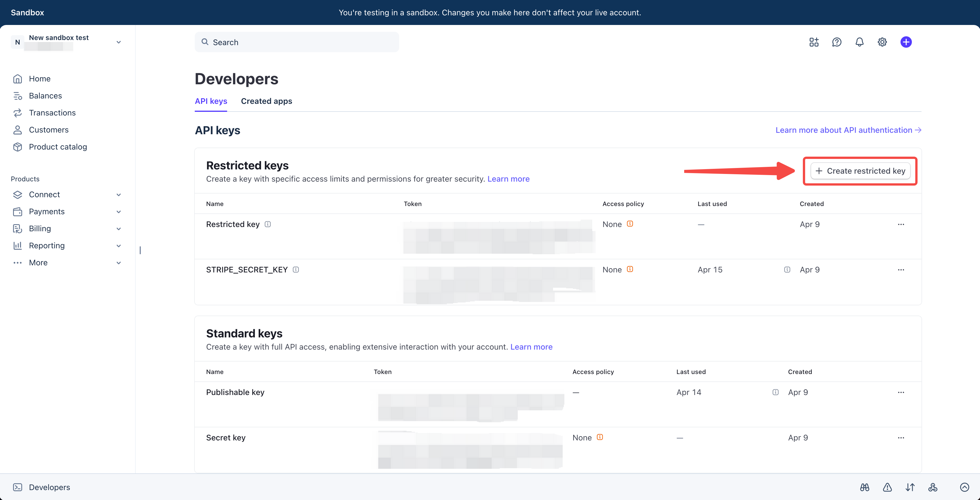Click the STRIPE_SECRET_KEY name
This screenshot has height=500, width=980.
[246, 270]
